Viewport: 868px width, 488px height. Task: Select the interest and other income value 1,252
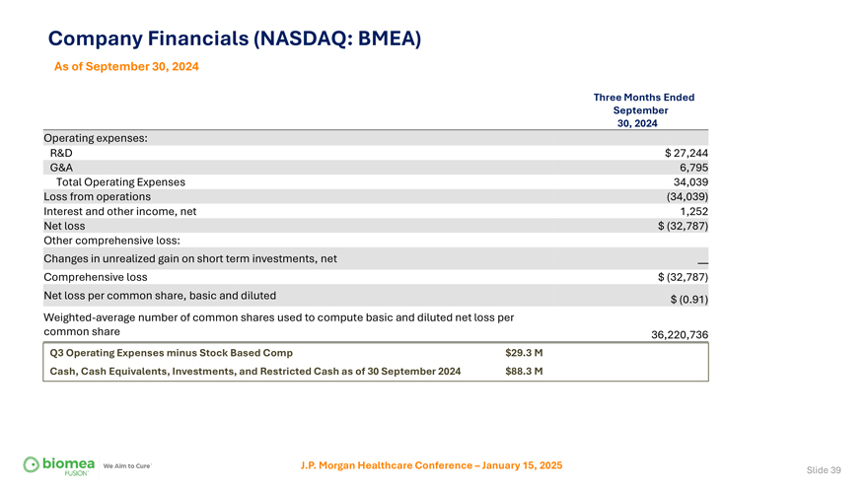(x=693, y=211)
